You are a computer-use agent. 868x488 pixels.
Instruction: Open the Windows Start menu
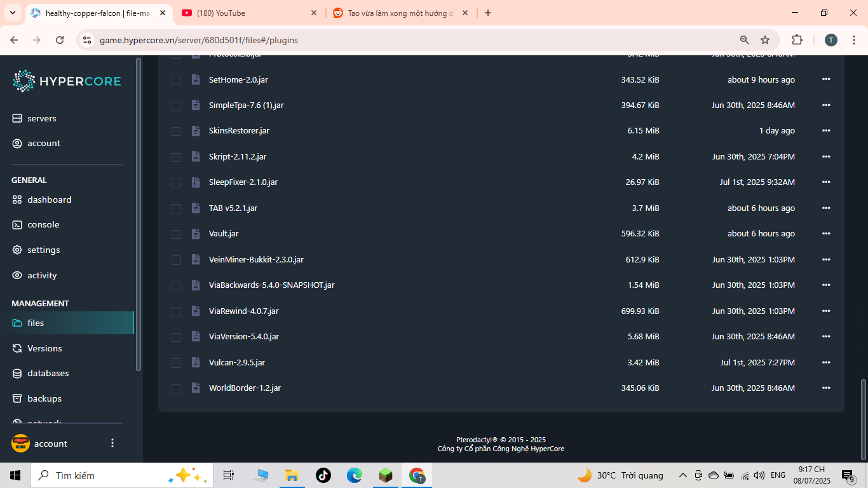pos(15,475)
